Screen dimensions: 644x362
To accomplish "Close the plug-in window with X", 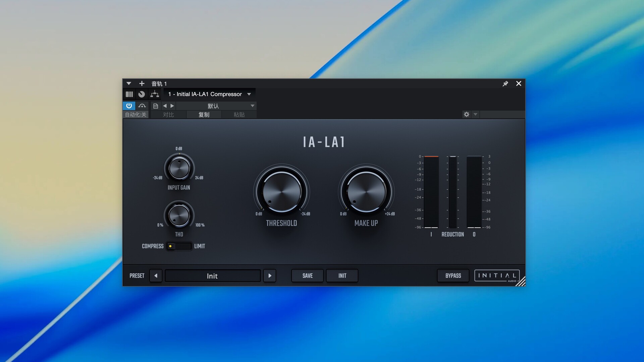I will (519, 83).
